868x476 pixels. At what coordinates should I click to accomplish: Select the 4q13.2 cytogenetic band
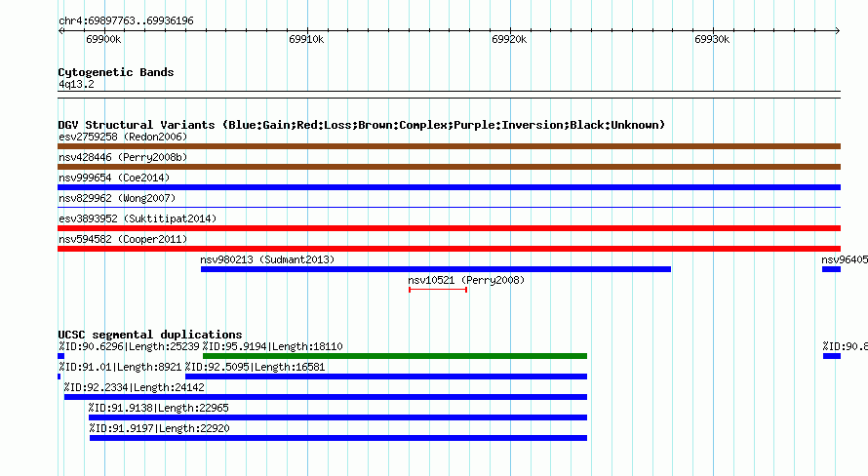(449, 95)
